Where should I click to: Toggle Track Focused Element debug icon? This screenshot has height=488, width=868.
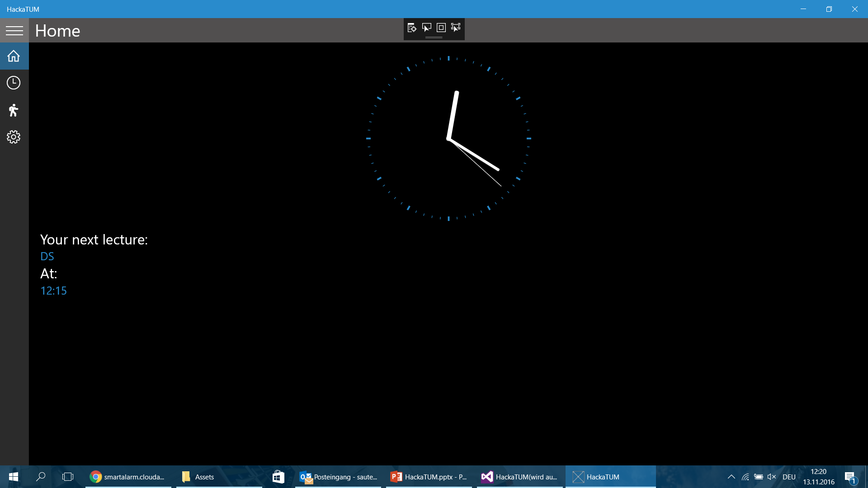(x=456, y=28)
